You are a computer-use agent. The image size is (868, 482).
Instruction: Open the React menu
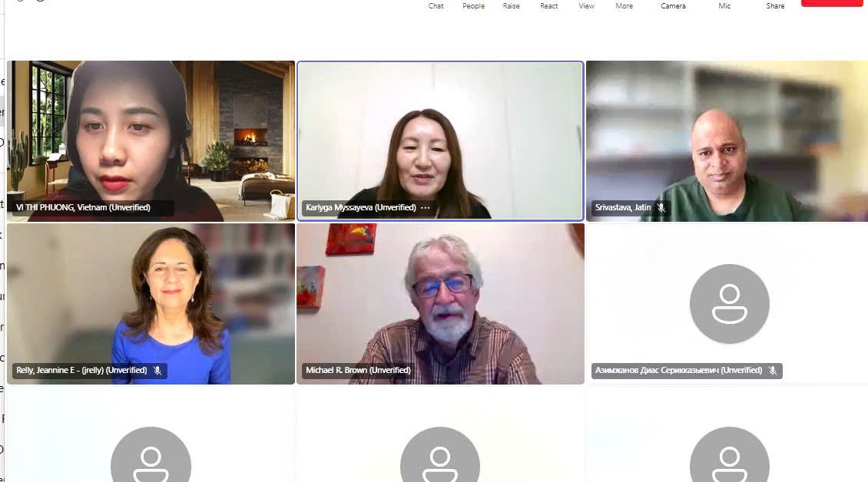pyautogui.click(x=548, y=5)
